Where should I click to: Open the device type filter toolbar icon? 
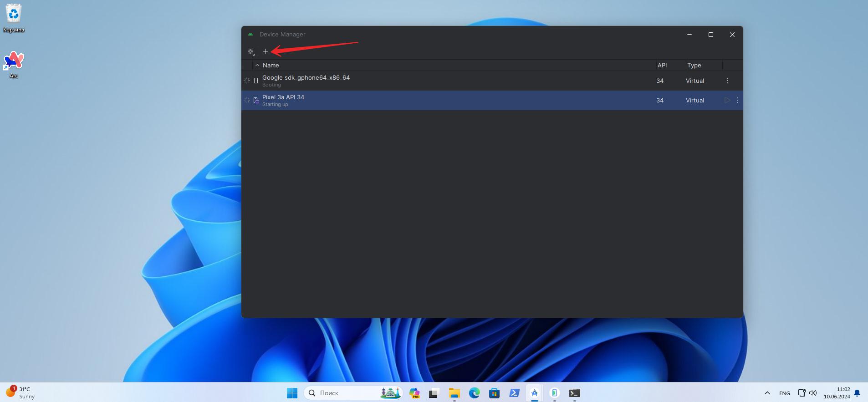click(x=251, y=52)
